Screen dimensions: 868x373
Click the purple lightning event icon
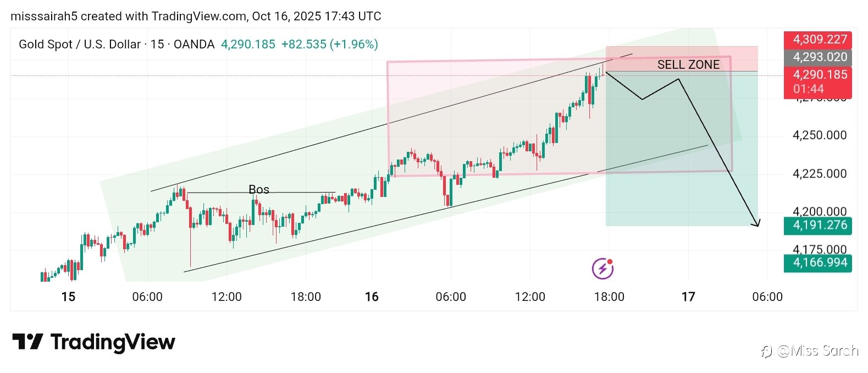click(x=602, y=268)
